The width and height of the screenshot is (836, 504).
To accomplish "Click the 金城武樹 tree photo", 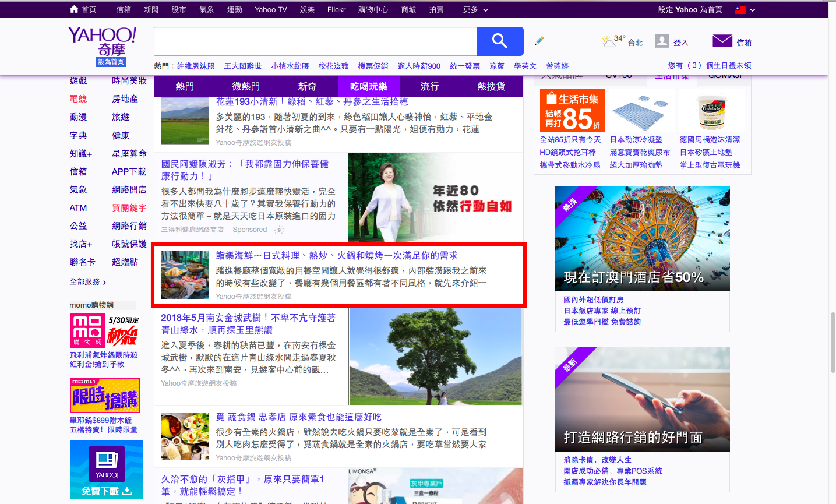I will (x=436, y=356).
